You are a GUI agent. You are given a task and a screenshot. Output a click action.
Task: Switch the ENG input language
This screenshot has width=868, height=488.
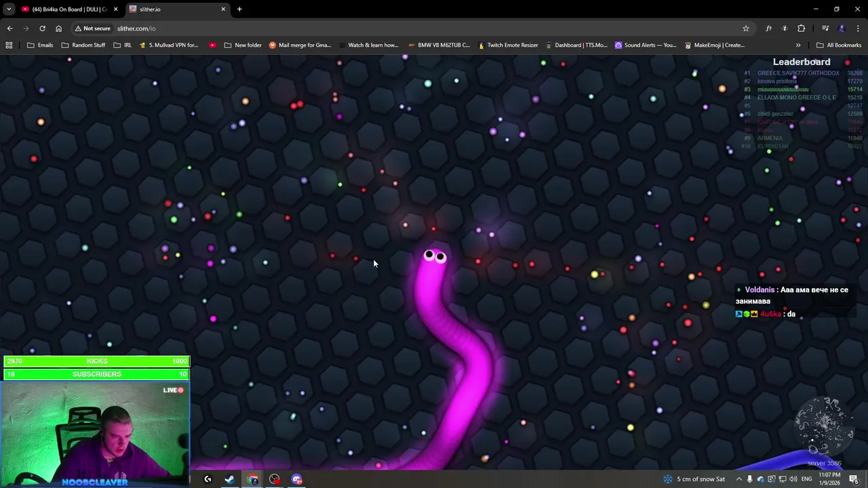tap(806, 480)
